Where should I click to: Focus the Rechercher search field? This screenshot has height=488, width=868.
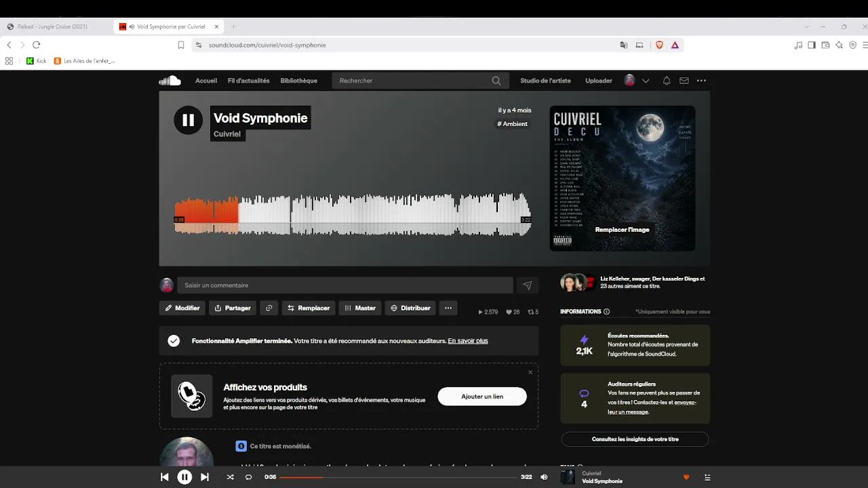(420, 81)
